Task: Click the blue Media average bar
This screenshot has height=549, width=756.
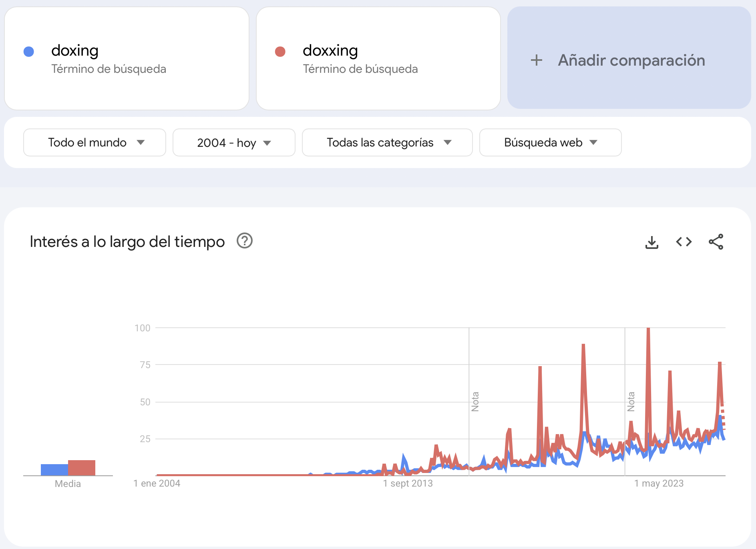Action: (54, 470)
